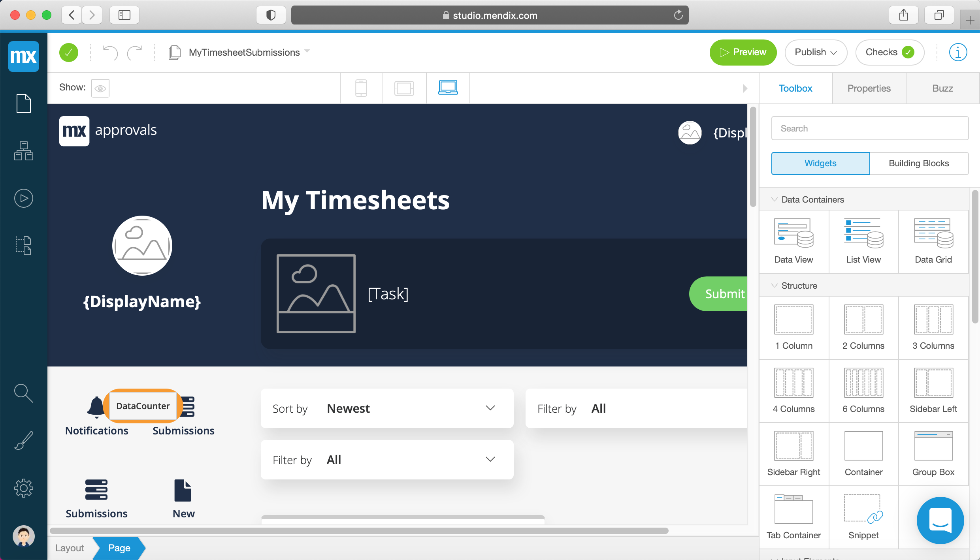Open the chat support bubble
980x560 pixels.
pyautogui.click(x=940, y=520)
